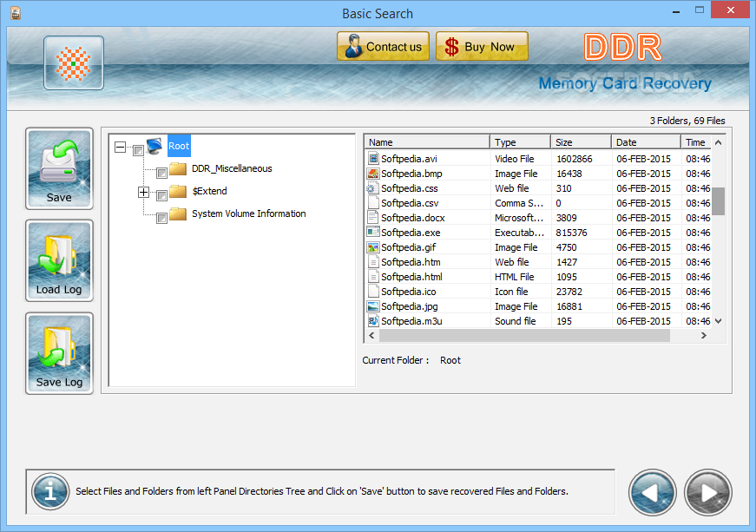This screenshot has width=756, height=532.
Task: Click the 1602866 size cell
Action: pos(575,159)
